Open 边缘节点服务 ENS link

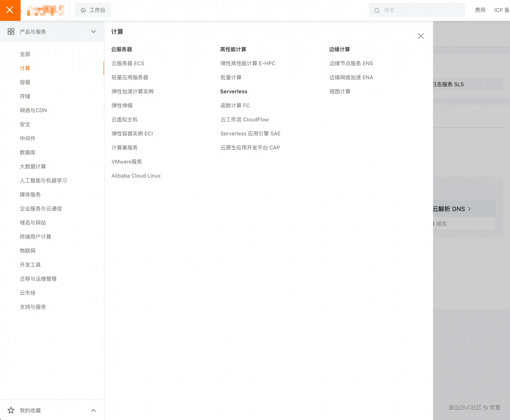(351, 63)
